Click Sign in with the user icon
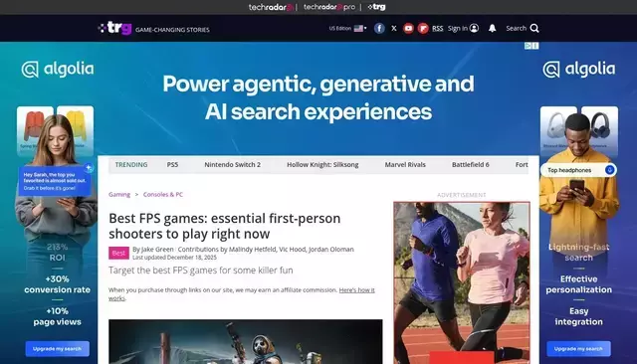637x364 pixels. point(463,29)
